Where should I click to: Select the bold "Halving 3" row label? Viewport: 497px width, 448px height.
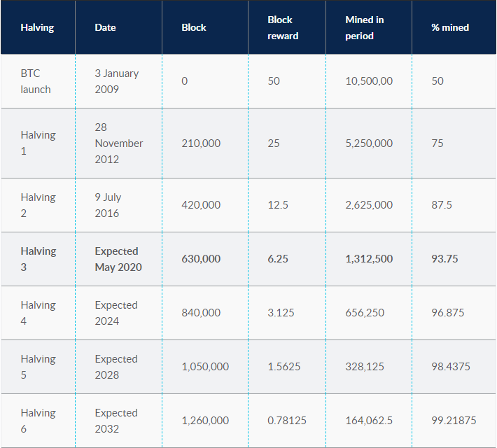tap(38, 259)
